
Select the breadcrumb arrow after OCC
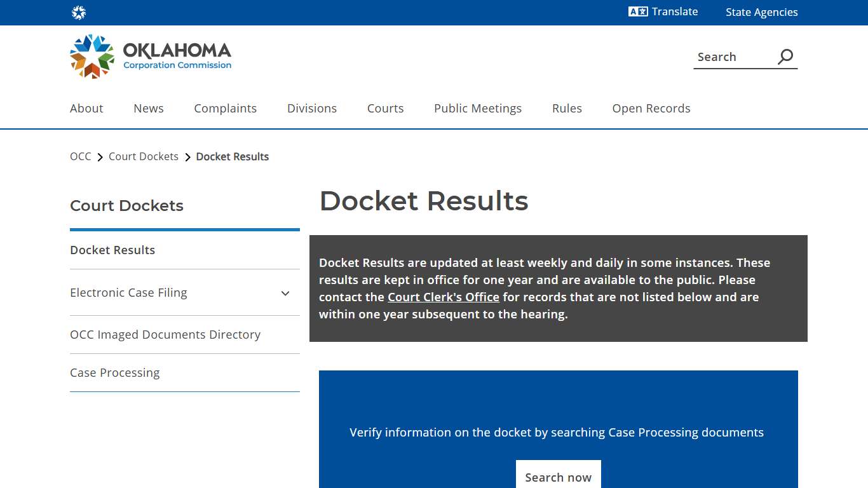coord(100,156)
